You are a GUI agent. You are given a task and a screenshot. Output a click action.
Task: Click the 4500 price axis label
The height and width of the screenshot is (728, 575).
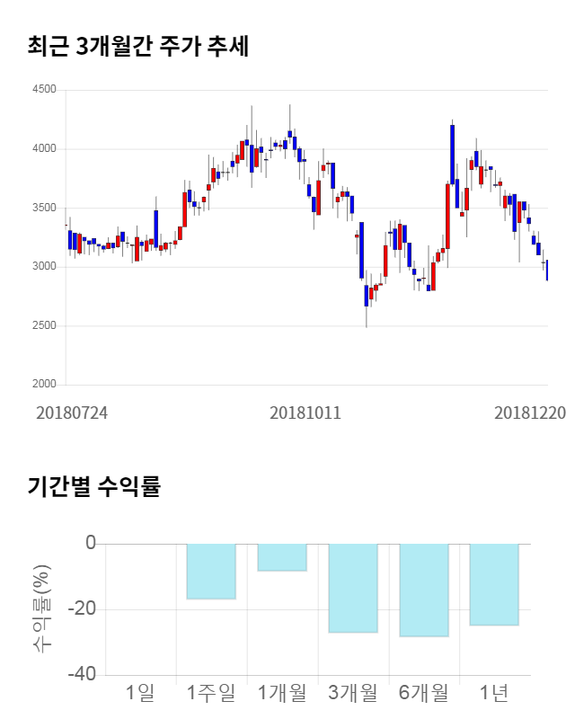coord(44,90)
